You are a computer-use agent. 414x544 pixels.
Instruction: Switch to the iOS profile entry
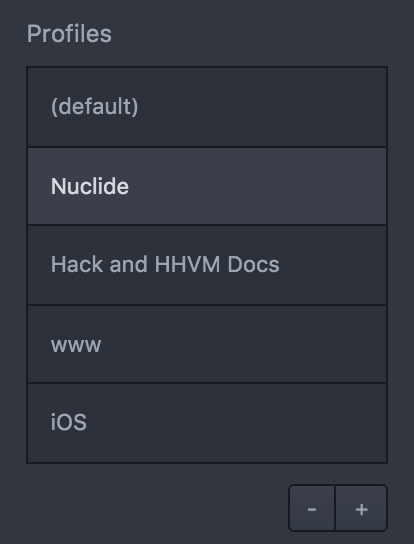(x=207, y=423)
